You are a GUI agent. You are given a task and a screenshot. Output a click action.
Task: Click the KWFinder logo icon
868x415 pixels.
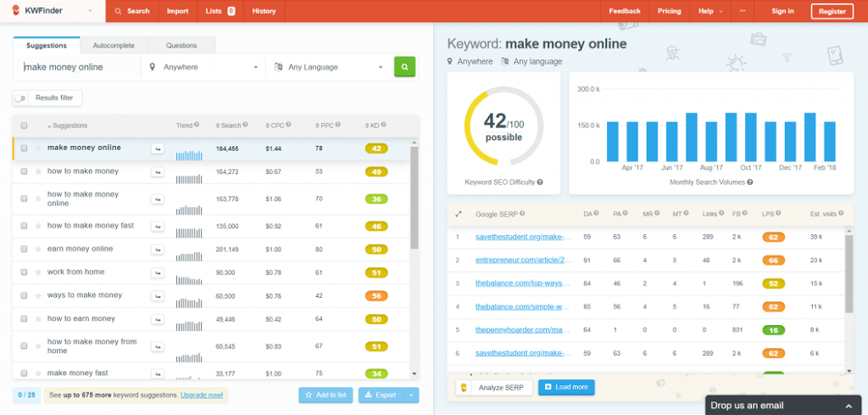(15, 10)
